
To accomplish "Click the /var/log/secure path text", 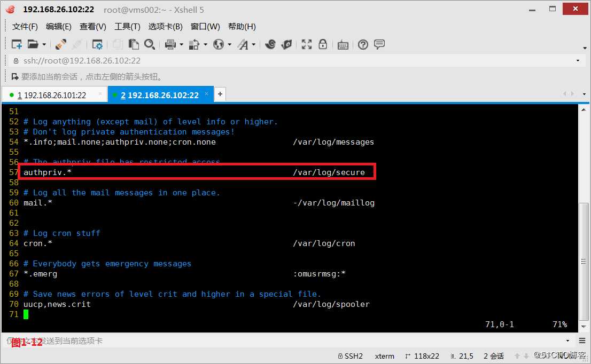I will click(329, 172).
